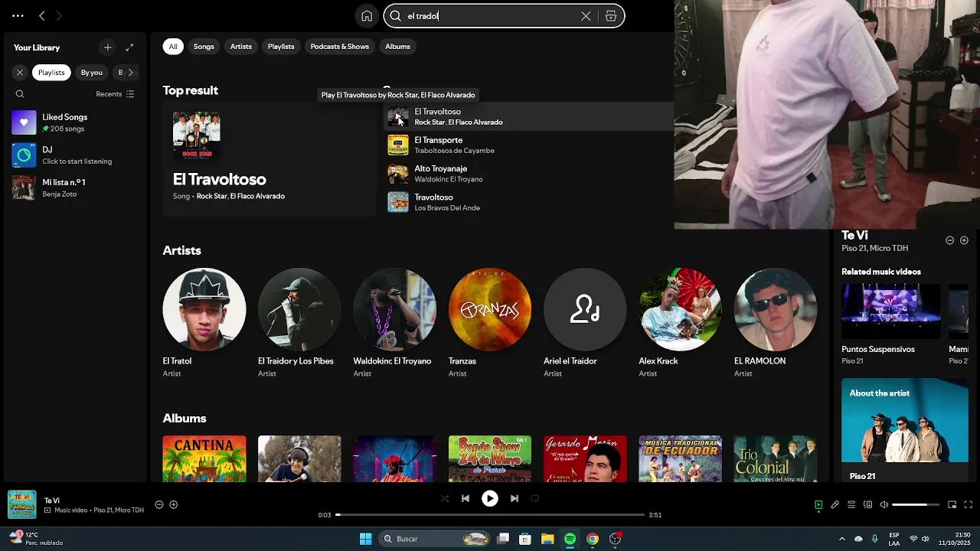Image resolution: width=980 pixels, height=551 pixels.
Task: Open the Miniplayer
Action: 952,504
